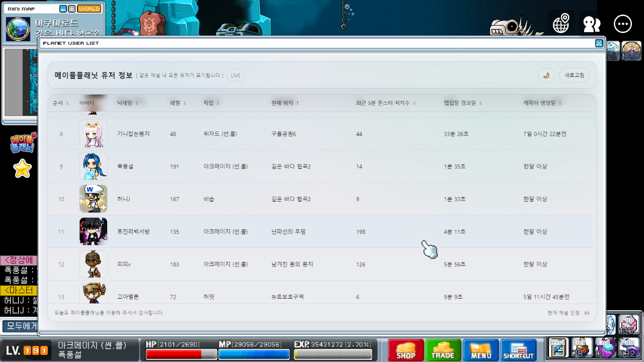Image resolution: width=644 pixels, height=362 pixels.
Task: Click kill count 198
Action: pos(360,232)
